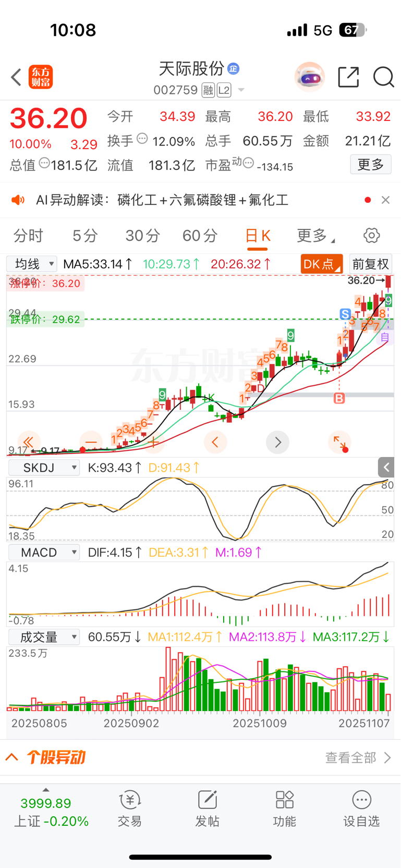Tap the share icon

pyautogui.click(x=348, y=77)
